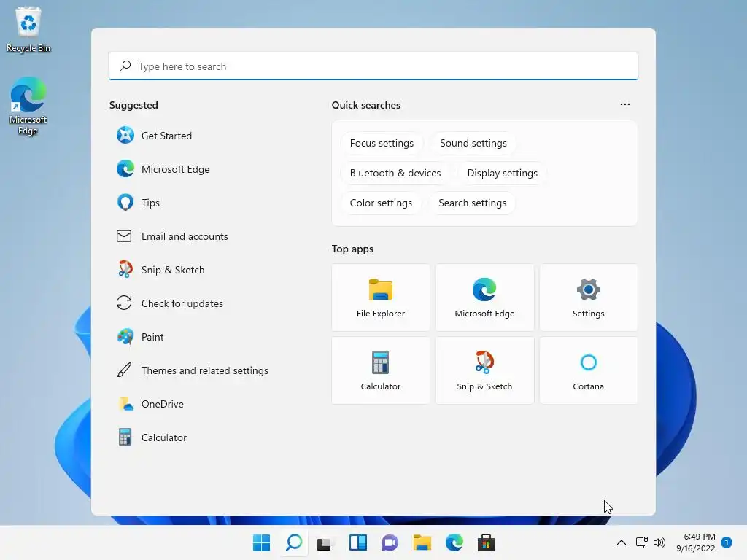The width and height of the screenshot is (747, 560).
Task: Show hidden icons tray chevron
Action: coord(622,542)
